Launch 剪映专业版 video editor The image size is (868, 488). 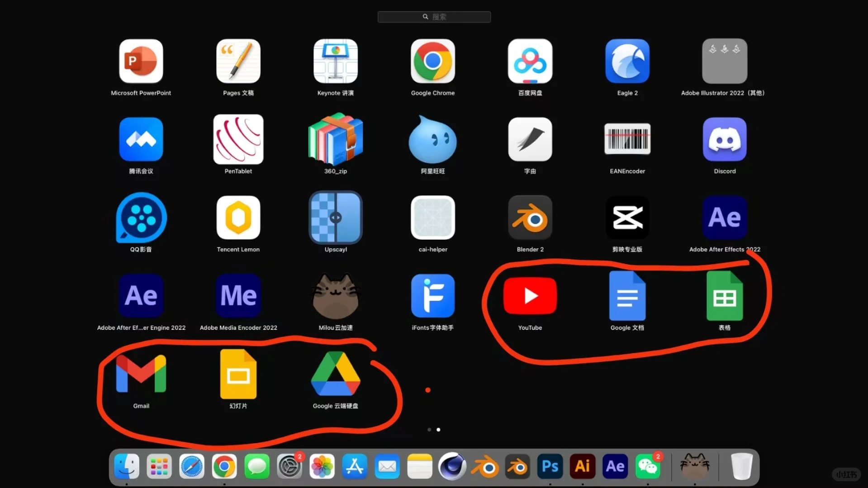[627, 218]
